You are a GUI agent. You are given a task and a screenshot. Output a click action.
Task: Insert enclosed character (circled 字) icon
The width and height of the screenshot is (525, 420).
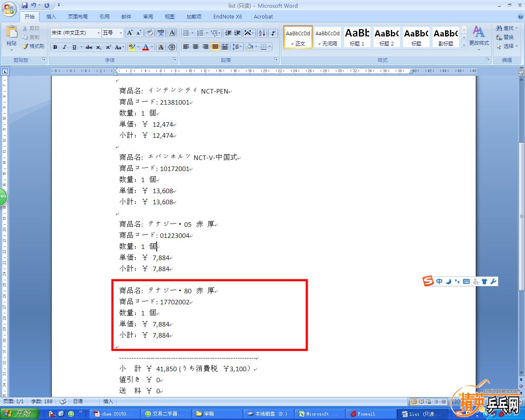click(172, 47)
